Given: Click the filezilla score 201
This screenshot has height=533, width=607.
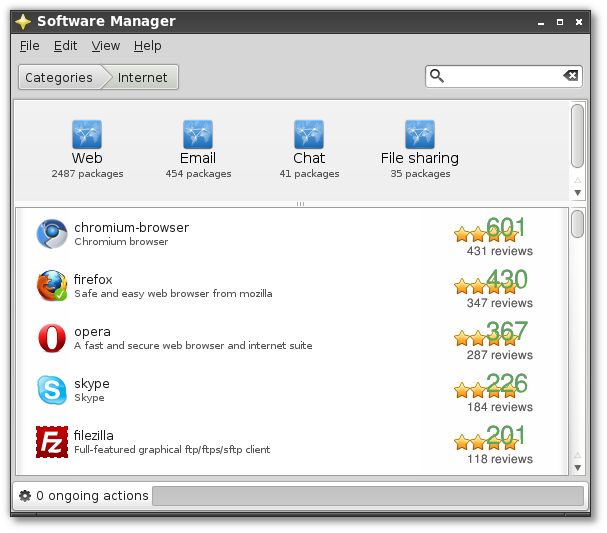Looking at the screenshot, I should click(506, 435).
